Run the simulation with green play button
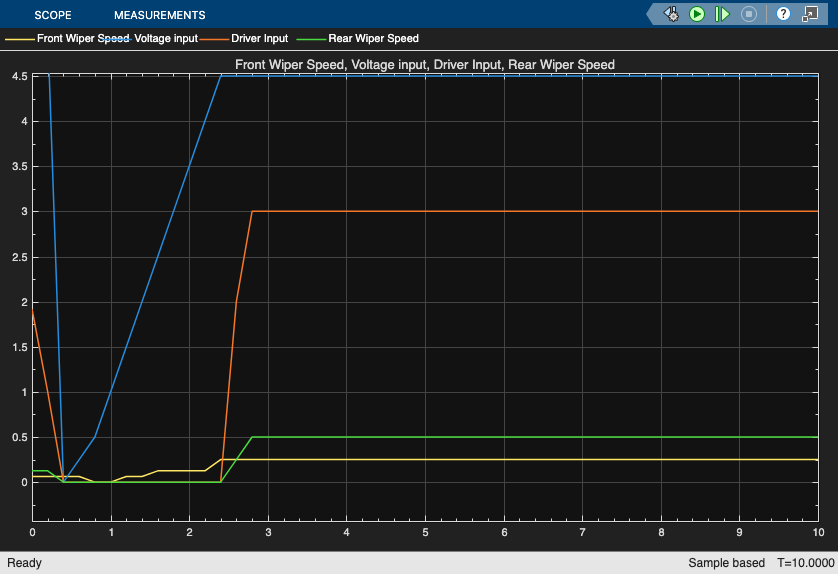 pyautogui.click(x=697, y=14)
